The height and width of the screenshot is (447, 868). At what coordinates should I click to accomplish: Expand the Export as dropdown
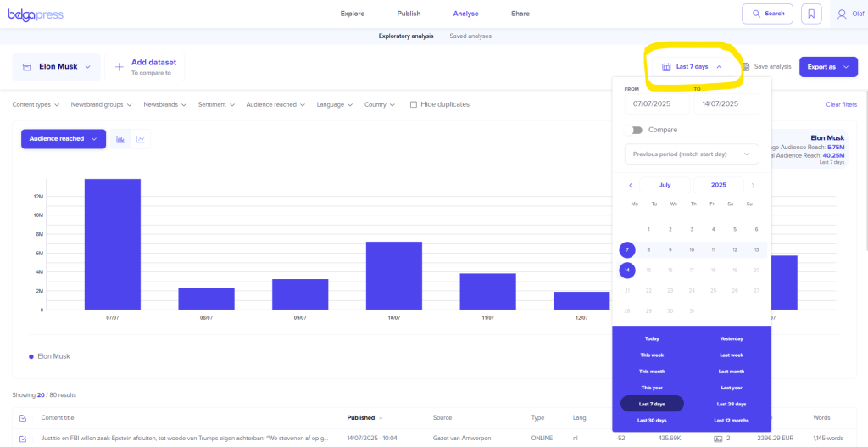coord(827,67)
